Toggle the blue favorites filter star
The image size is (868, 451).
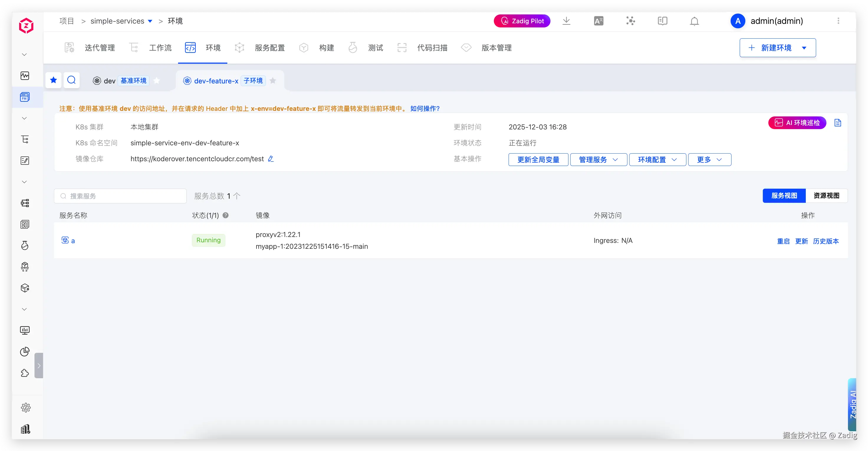tap(53, 80)
